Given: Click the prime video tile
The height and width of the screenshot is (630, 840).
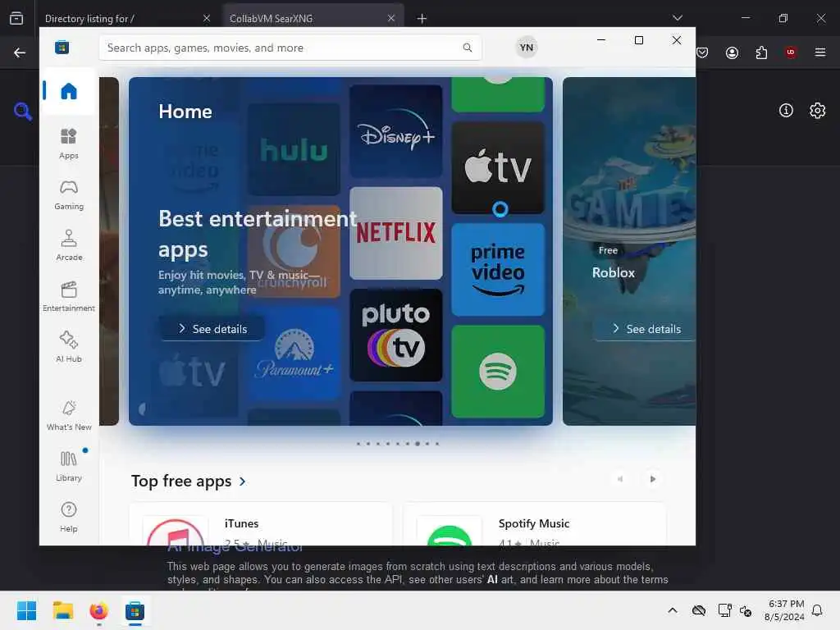Looking at the screenshot, I should click(x=498, y=269).
